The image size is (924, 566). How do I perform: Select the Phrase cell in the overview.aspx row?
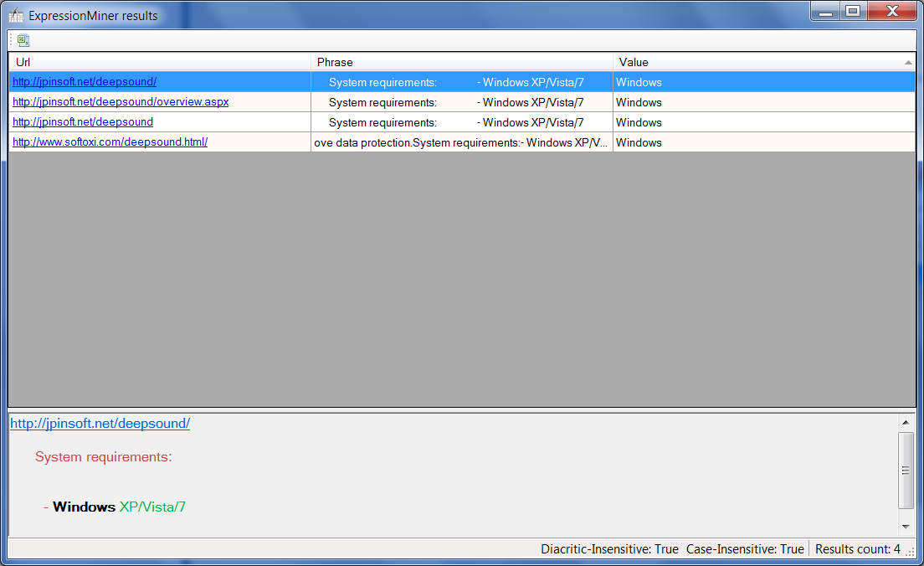(462, 103)
